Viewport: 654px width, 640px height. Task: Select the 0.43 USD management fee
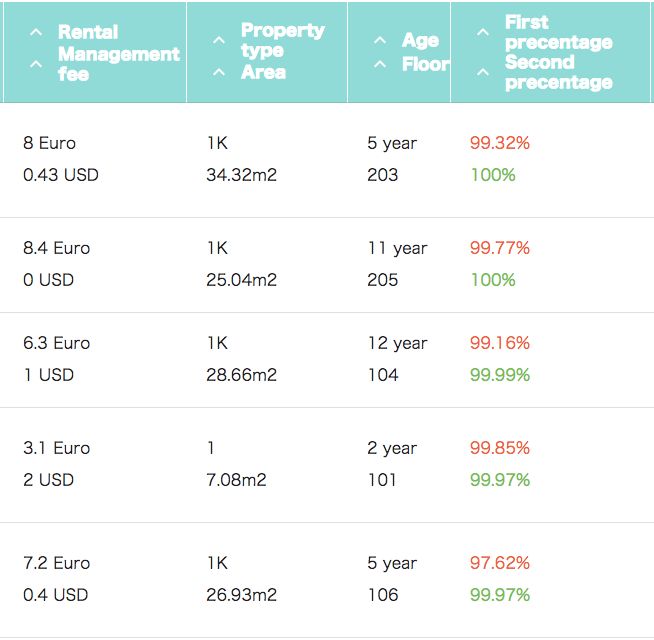pos(61,175)
